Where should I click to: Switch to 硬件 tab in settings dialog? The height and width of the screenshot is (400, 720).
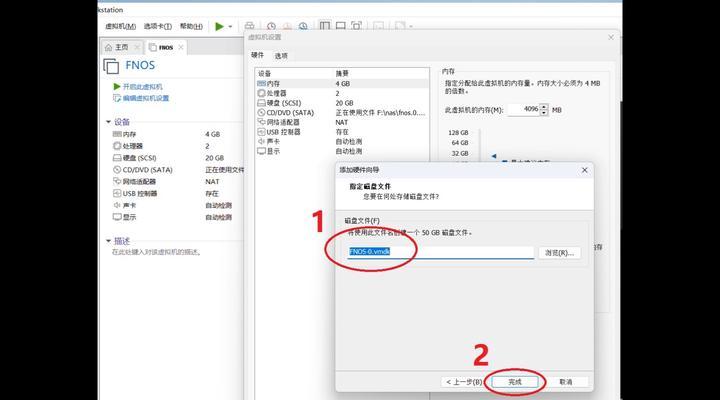click(x=257, y=55)
